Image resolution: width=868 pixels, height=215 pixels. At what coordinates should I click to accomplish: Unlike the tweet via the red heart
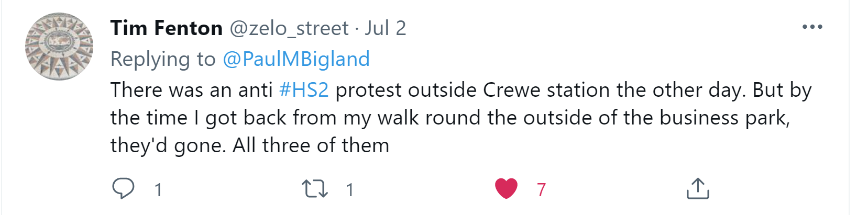tap(506, 188)
